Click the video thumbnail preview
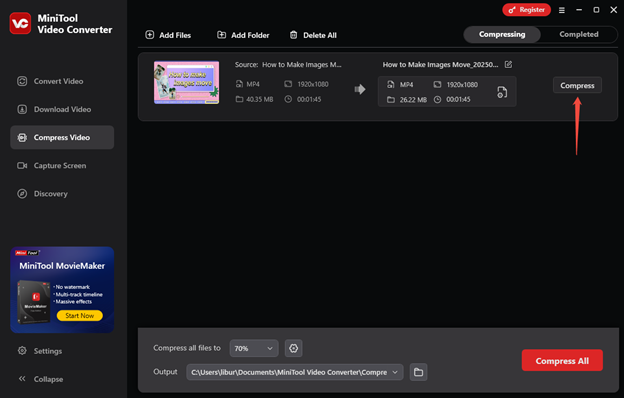Viewport: 624px width, 398px height. tap(186, 82)
